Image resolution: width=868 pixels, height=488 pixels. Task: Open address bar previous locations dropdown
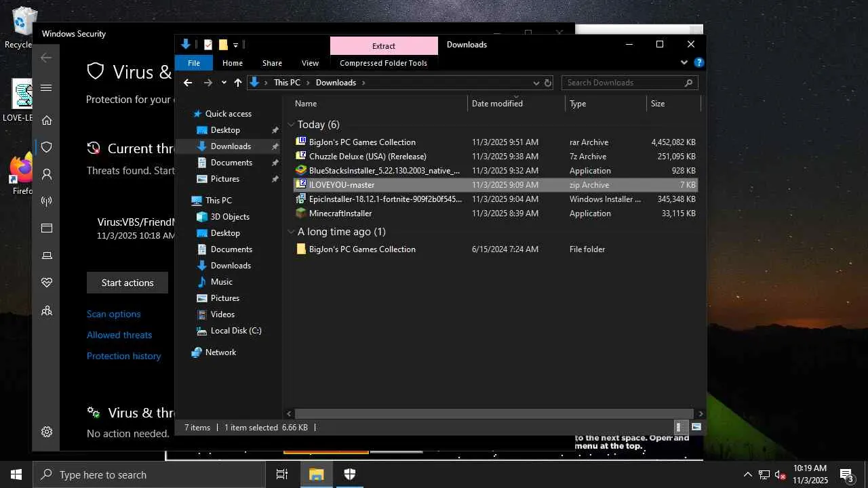536,83
